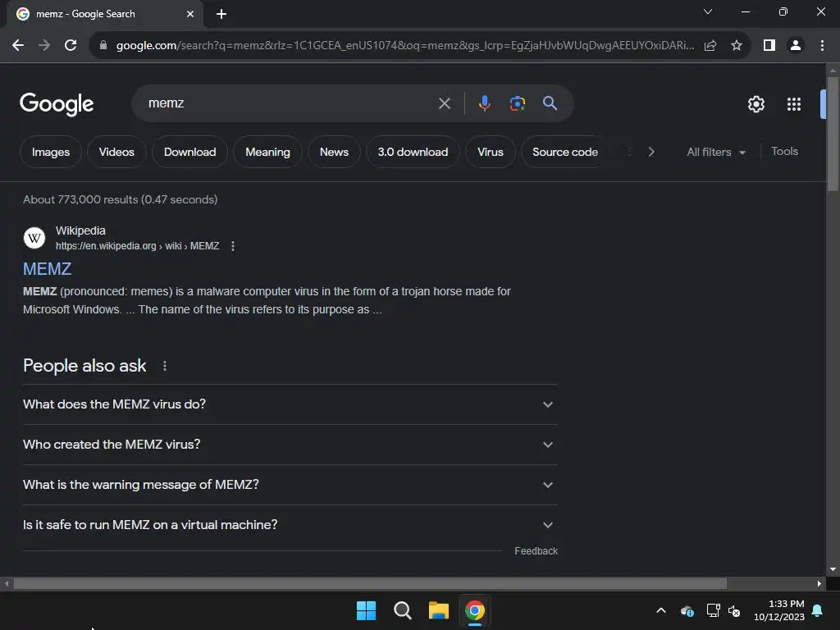Image resolution: width=840 pixels, height=630 pixels.
Task: Open Windows taskbar search
Action: click(x=402, y=610)
